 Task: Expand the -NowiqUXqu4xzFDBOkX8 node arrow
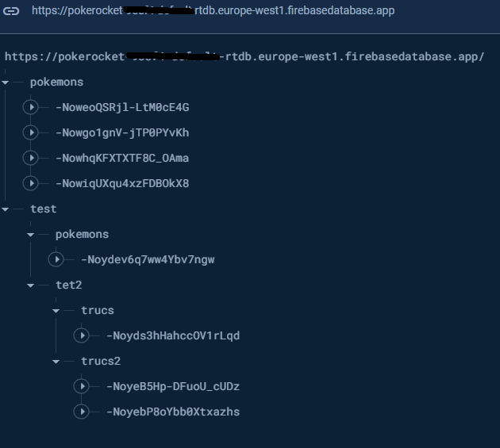(31, 183)
